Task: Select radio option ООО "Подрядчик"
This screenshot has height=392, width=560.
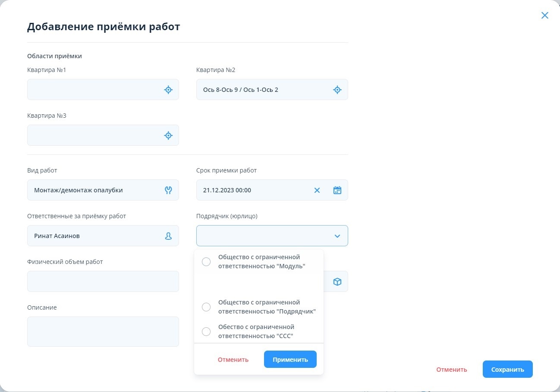Action: click(x=206, y=307)
